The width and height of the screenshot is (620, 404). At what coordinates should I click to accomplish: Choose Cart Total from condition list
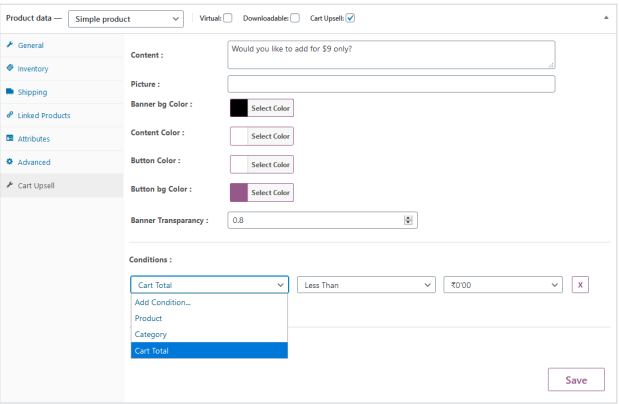(x=209, y=351)
